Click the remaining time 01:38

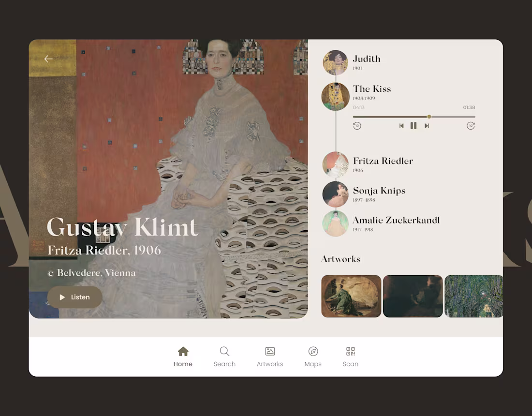[469, 107]
